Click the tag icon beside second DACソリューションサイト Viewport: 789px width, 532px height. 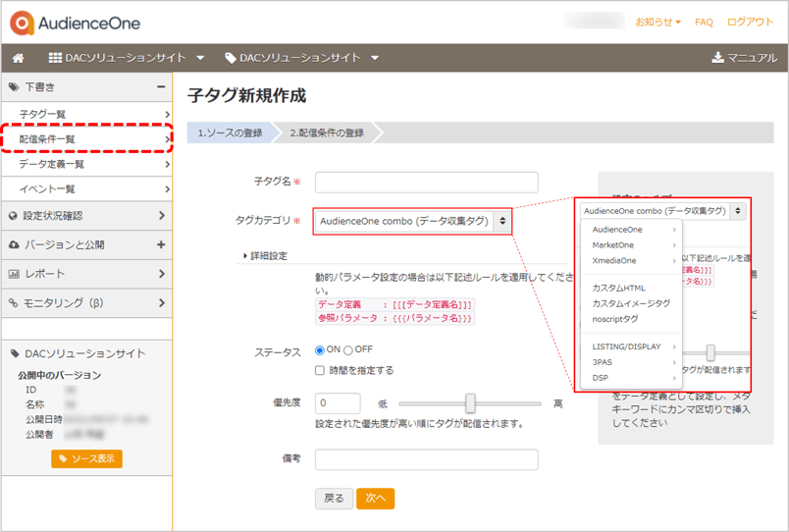231,58
